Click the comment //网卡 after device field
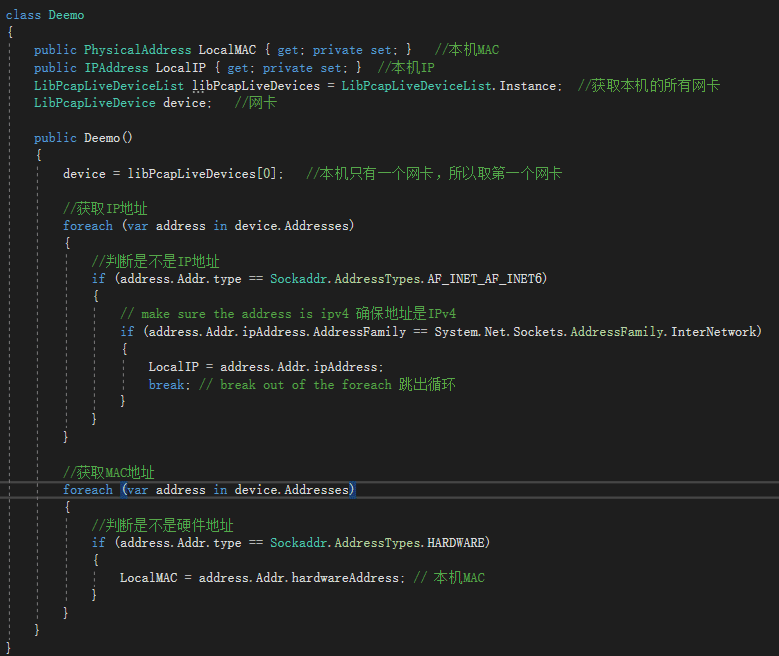779x656 pixels. (255, 103)
